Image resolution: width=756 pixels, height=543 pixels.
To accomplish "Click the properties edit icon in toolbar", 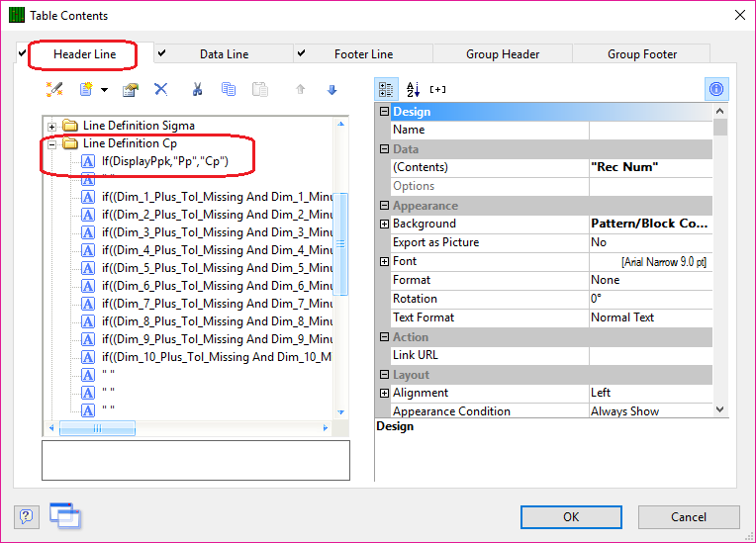I will [131, 90].
